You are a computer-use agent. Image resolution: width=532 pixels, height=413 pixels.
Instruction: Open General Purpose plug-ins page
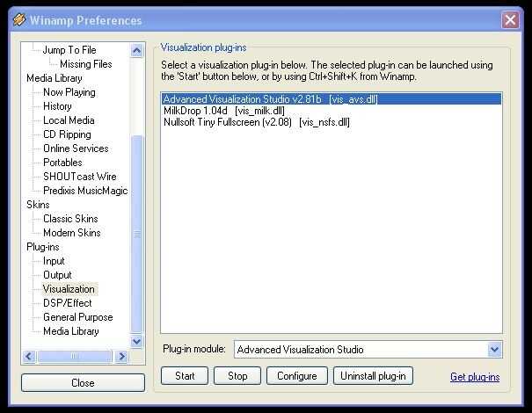click(x=78, y=317)
